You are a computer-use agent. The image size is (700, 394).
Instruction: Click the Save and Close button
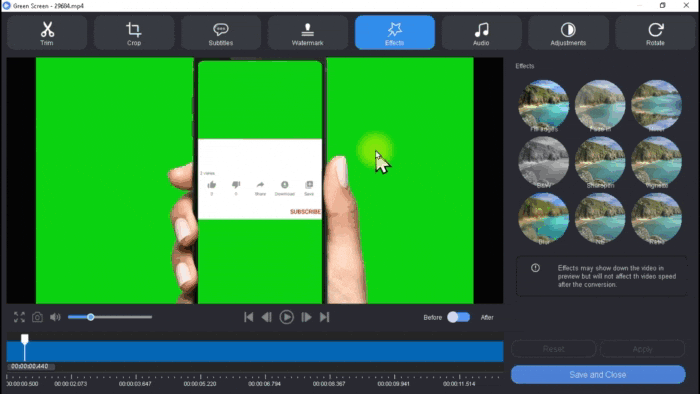coord(598,375)
